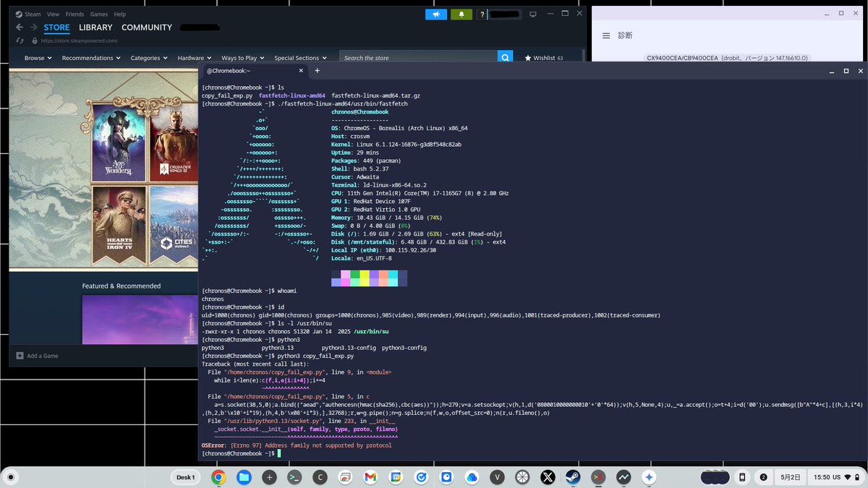Expand the Hardware dropdown
The height and width of the screenshot is (488, 868).
coord(195,58)
